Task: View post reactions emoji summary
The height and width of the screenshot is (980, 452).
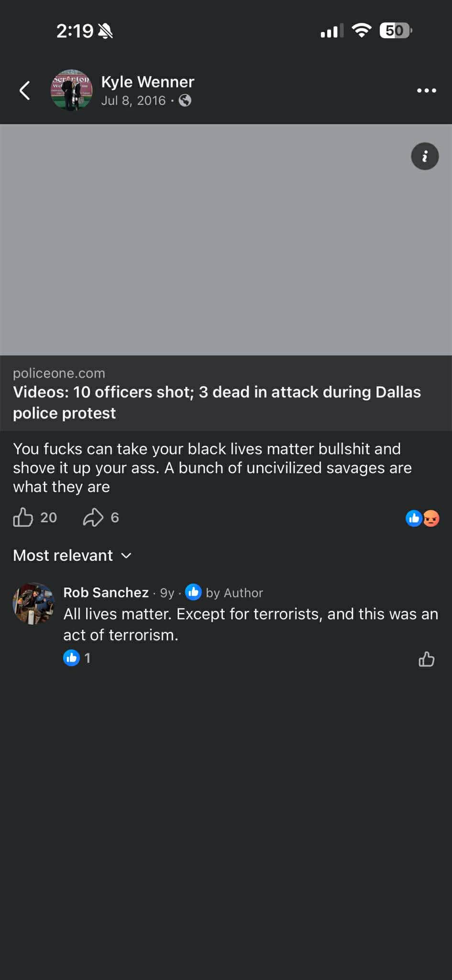Action: pyautogui.click(x=422, y=518)
